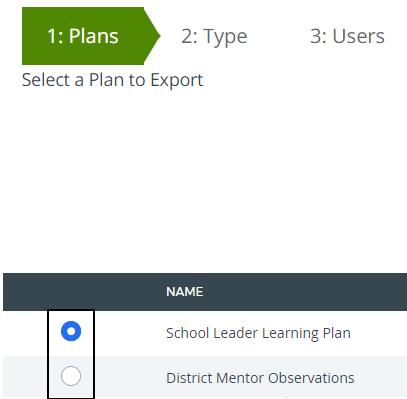This screenshot has height=399, width=407.
Task: Click the School Leader Learning Plan name
Action: pyautogui.click(x=258, y=333)
